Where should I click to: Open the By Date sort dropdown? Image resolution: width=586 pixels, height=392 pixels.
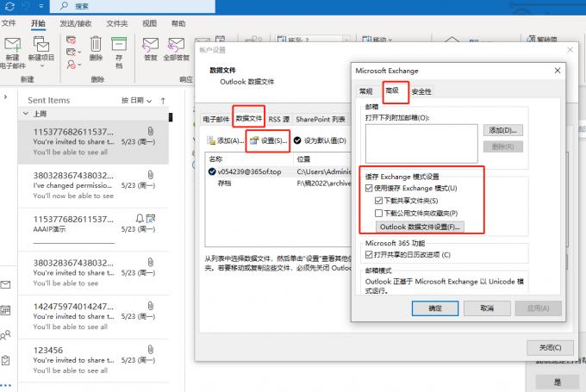point(136,100)
